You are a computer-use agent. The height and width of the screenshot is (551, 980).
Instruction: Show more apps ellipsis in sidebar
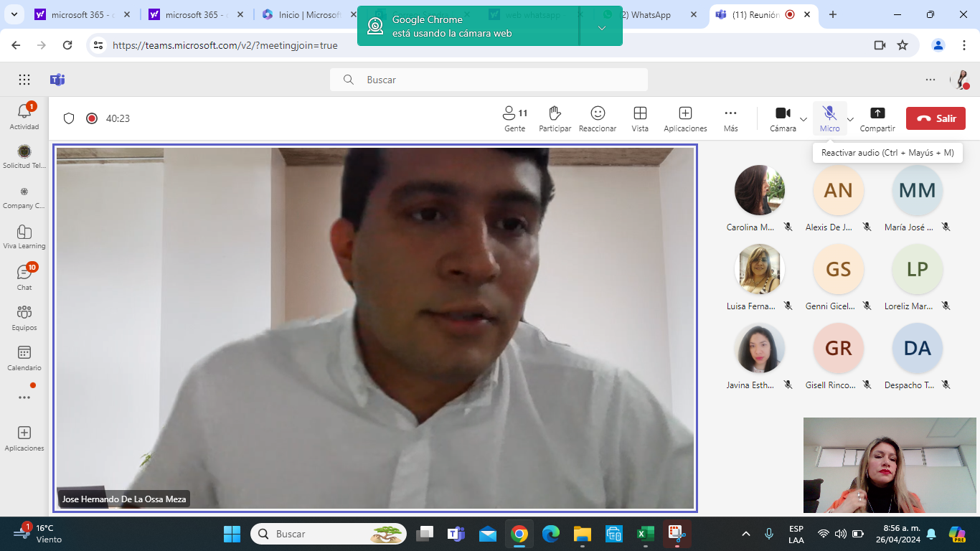[24, 397]
